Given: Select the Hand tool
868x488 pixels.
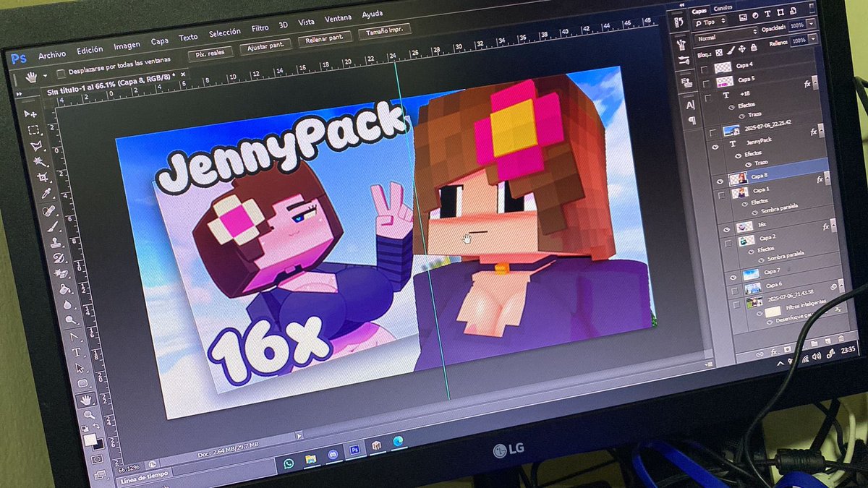Looking at the screenshot, I should tap(86, 398).
